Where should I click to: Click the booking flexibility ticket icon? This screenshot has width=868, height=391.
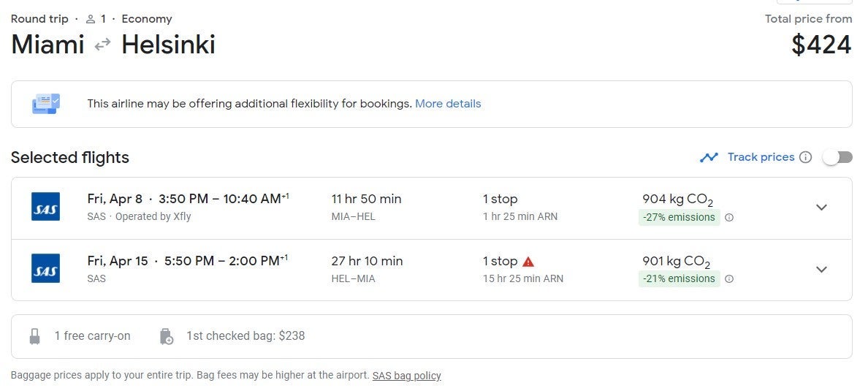click(x=46, y=104)
